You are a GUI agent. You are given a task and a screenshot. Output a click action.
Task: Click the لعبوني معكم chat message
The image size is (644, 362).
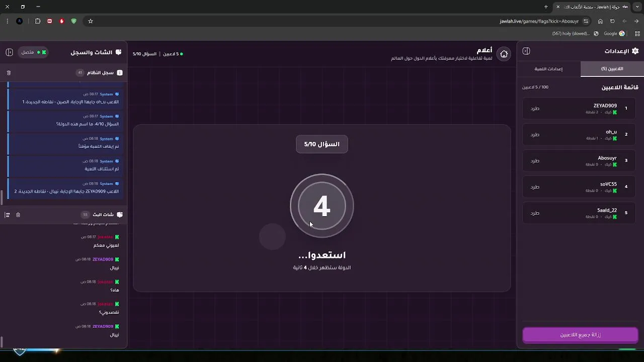106,245
